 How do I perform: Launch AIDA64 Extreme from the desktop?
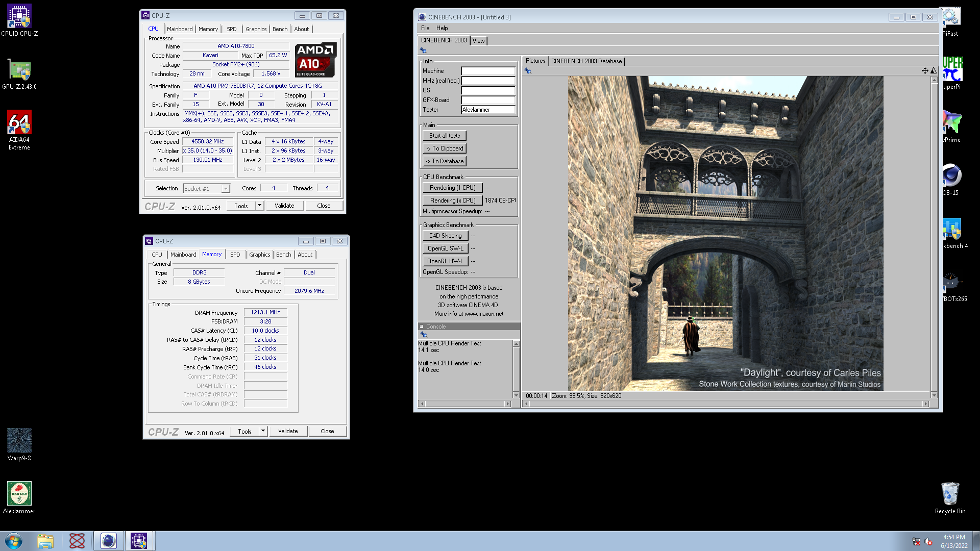pos(19,130)
